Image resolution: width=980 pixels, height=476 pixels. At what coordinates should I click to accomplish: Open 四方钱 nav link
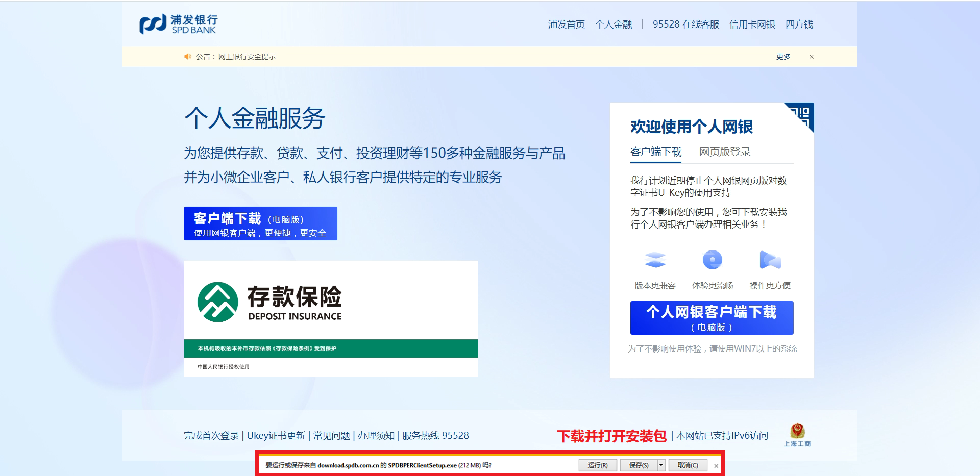tap(799, 24)
